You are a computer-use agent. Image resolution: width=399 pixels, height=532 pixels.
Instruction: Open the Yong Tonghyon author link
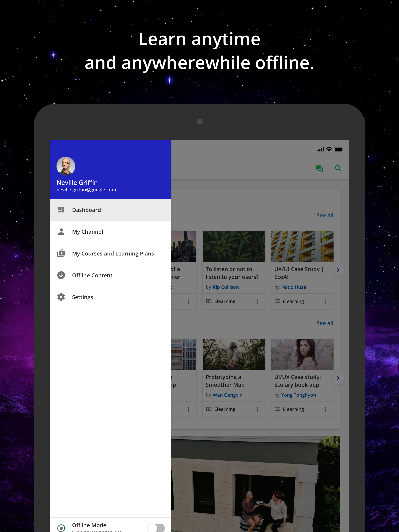coord(298,395)
